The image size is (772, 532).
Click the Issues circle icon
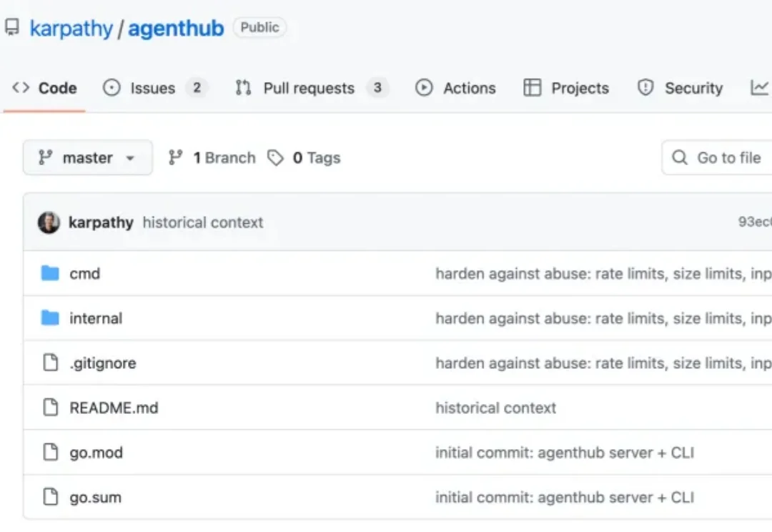click(112, 87)
